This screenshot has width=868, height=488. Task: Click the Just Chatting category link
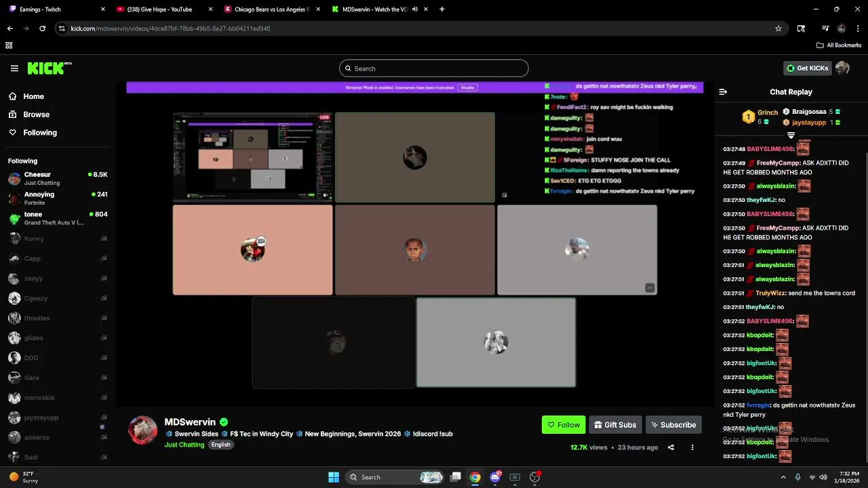[x=184, y=445]
